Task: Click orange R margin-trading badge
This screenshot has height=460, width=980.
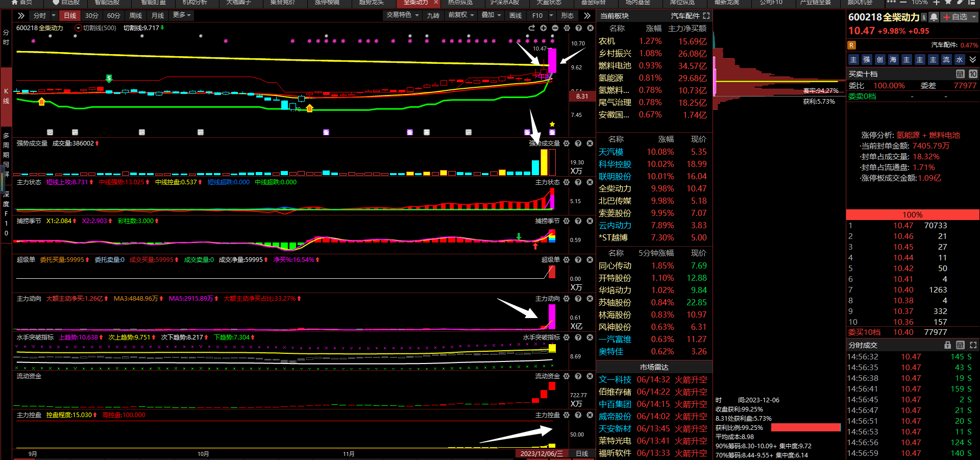Action: [x=851, y=45]
